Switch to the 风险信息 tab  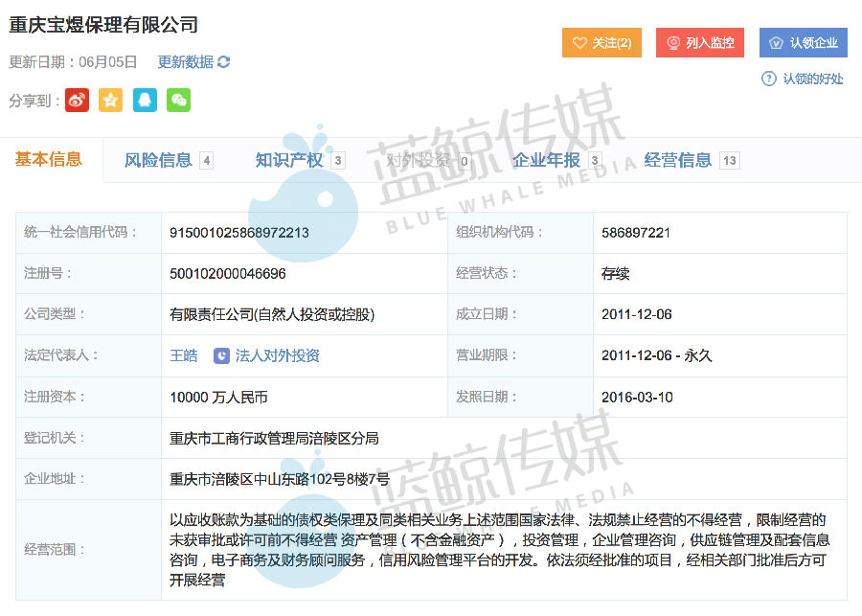158,161
